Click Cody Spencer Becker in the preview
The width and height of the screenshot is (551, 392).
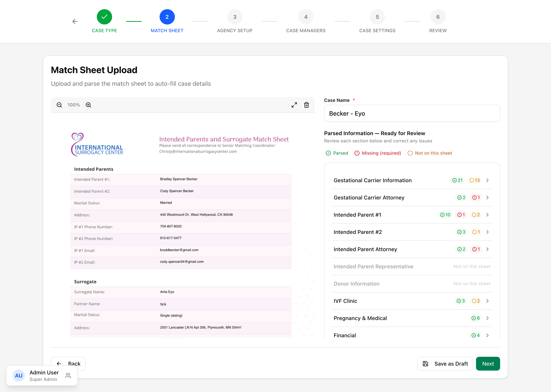point(177,191)
